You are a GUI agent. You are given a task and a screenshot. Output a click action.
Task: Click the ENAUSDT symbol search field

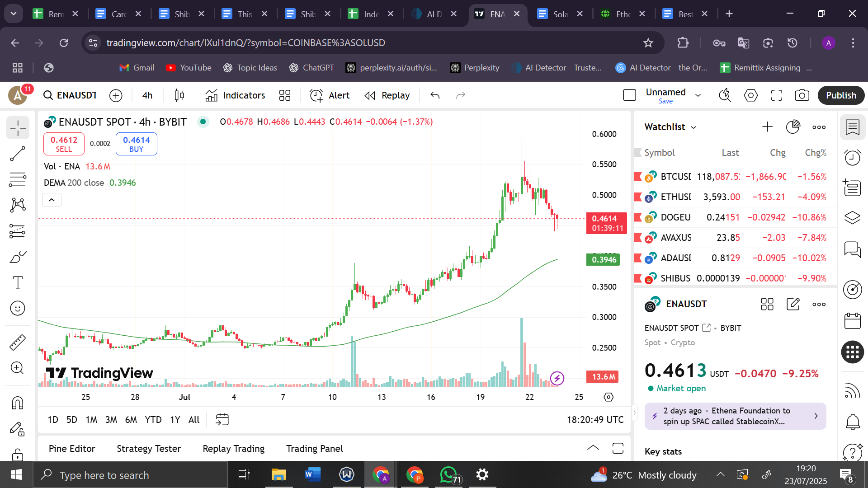pyautogui.click(x=70, y=95)
